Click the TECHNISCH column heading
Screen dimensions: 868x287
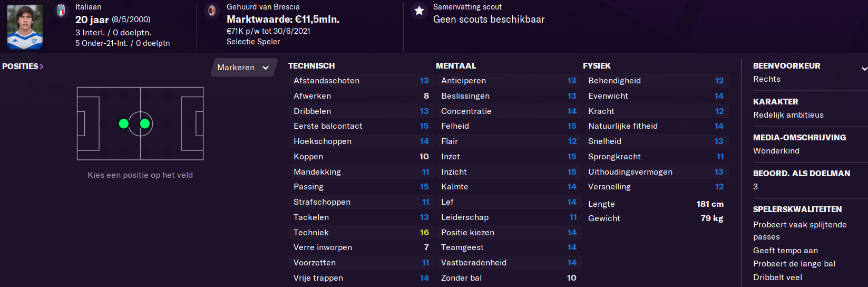(311, 66)
